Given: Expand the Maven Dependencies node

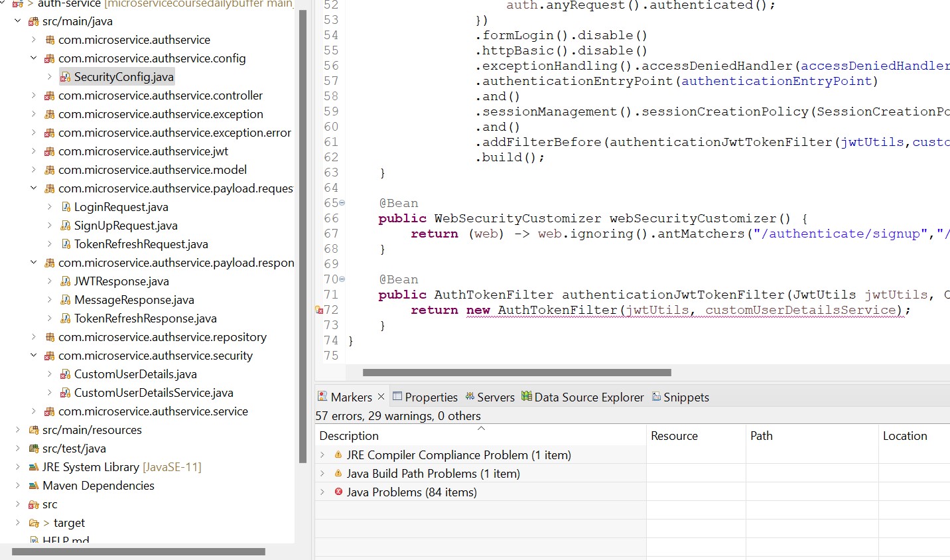Looking at the screenshot, I should pos(18,486).
